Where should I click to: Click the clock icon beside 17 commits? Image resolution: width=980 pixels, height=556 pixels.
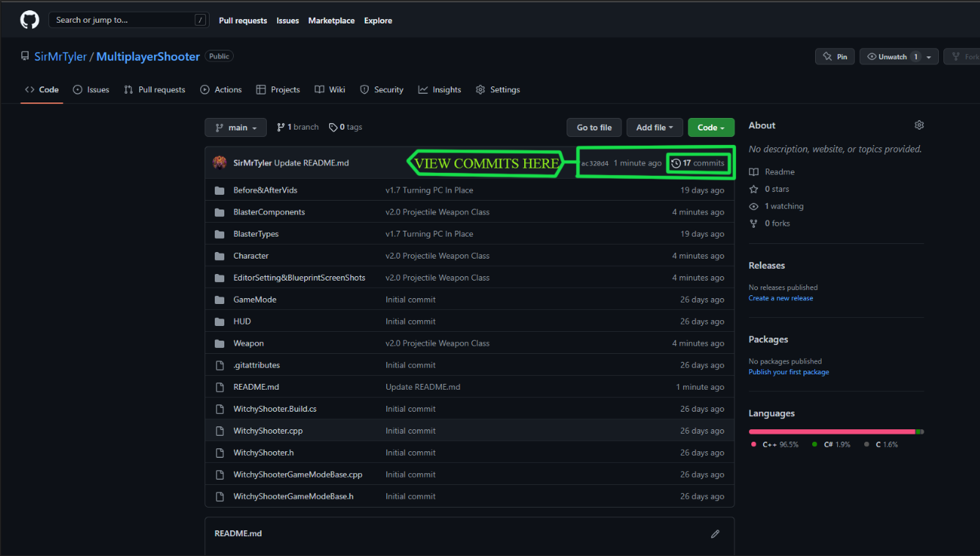coord(676,163)
